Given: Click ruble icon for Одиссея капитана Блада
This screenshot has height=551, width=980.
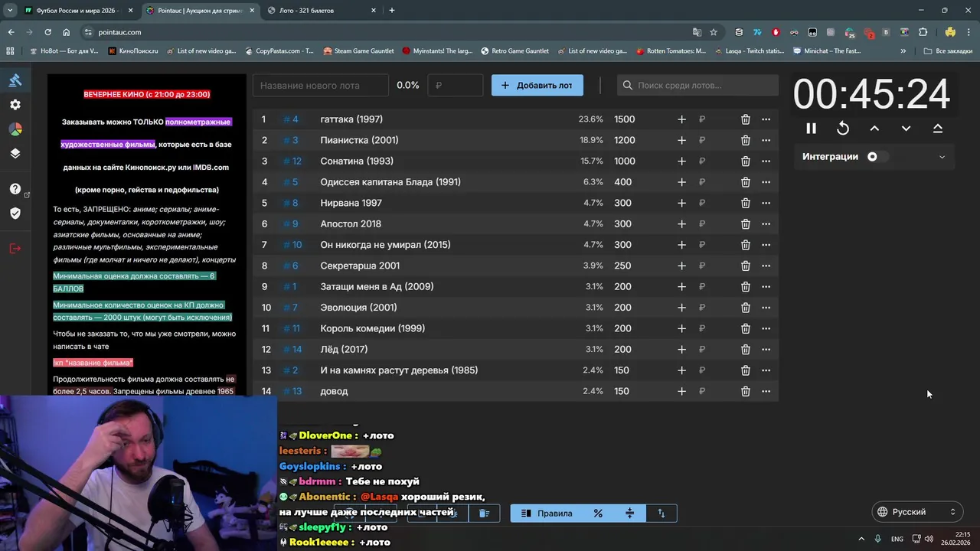Looking at the screenshot, I should pyautogui.click(x=702, y=182).
